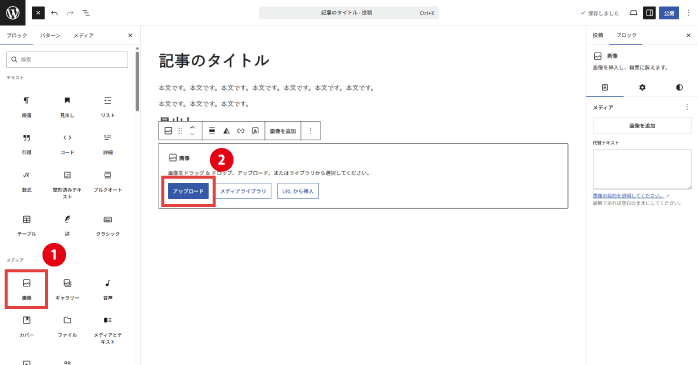Insert a 段落 paragraph block
The width and height of the screenshot is (698, 365).
(27, 107)
